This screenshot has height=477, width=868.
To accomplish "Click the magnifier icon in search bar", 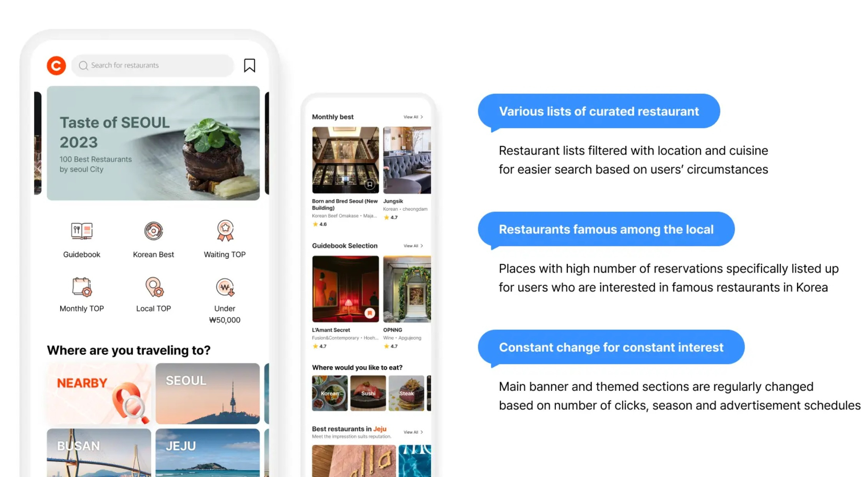I will (83, 65).
